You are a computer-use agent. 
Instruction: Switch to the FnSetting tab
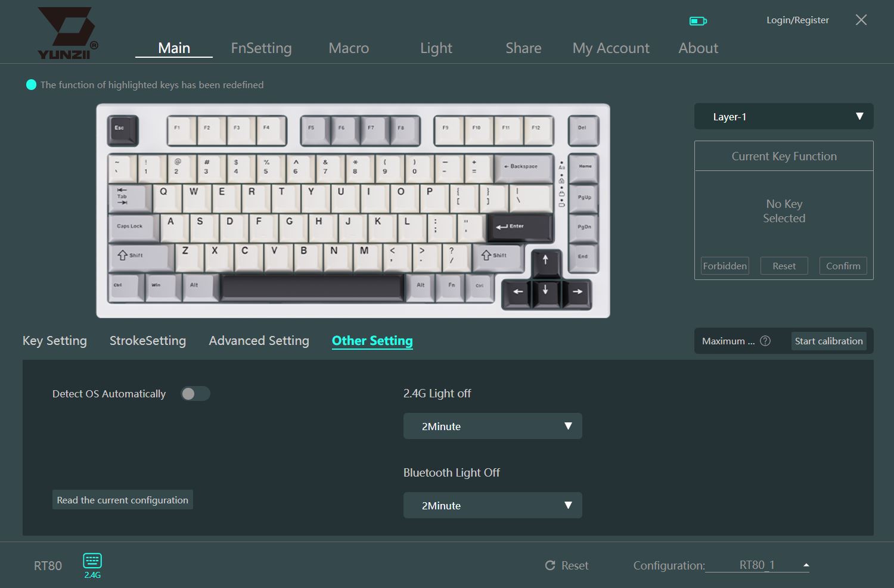pyautogui.click(x=261, y=48)
